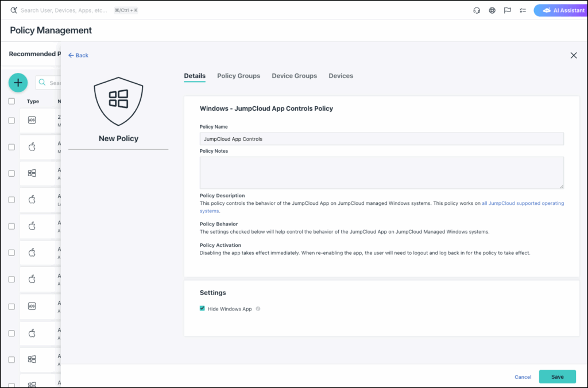Click the magnifier icon in the top search bar
The image size is (588, 388).
pos(14,10)
